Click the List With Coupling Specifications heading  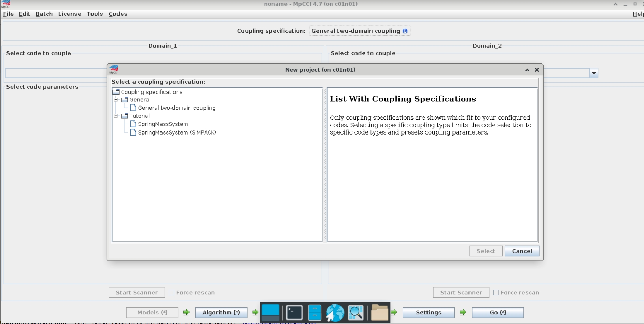[403, 99]
